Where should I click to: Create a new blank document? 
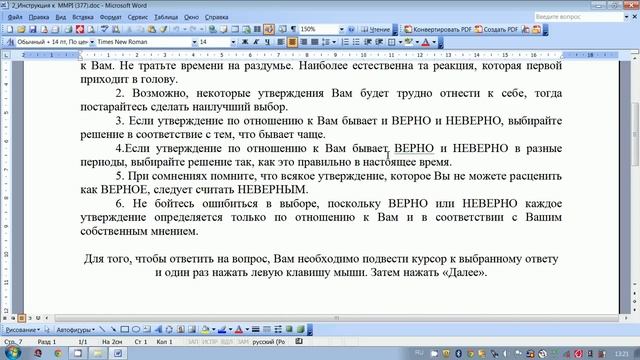pyautogui.click(x=10, y=29)
